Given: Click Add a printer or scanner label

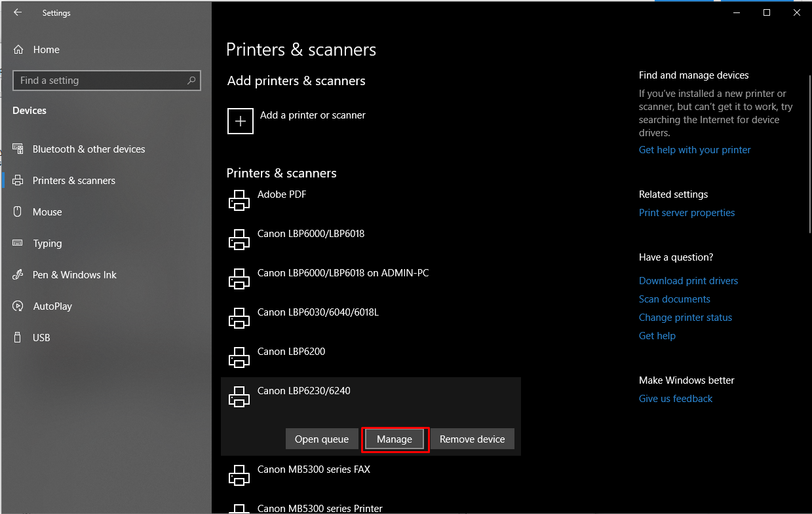Looking at the screenshot, I should 313,115.
